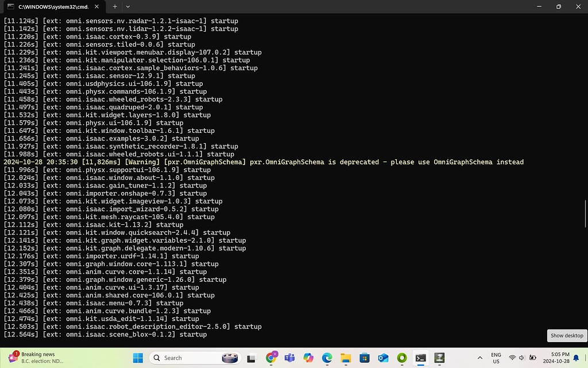Click the terminal vertical scrollbar thumb
Image resolution: width=588 pixels, height=368 pixels.
pyautogui.click(x=585, y=214)
